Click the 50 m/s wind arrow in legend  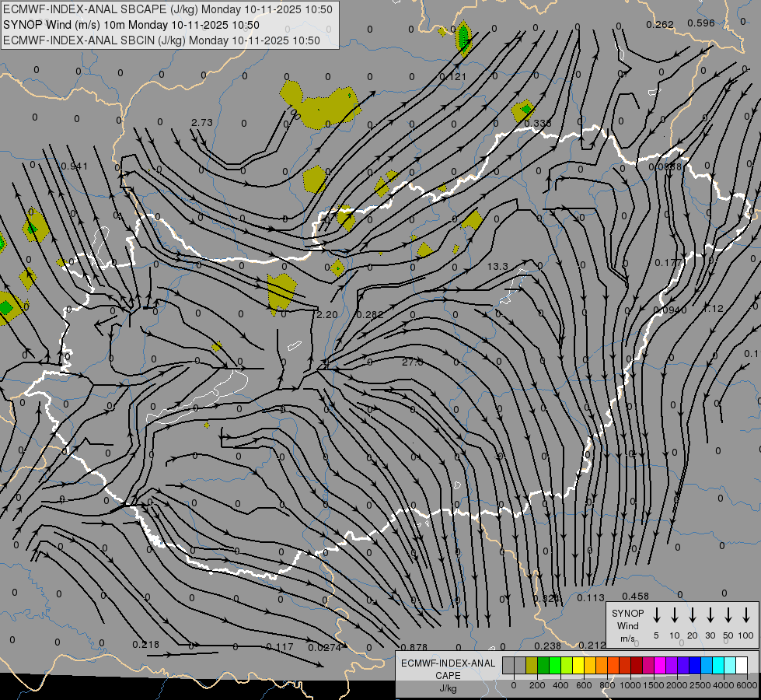click(728, 615)
